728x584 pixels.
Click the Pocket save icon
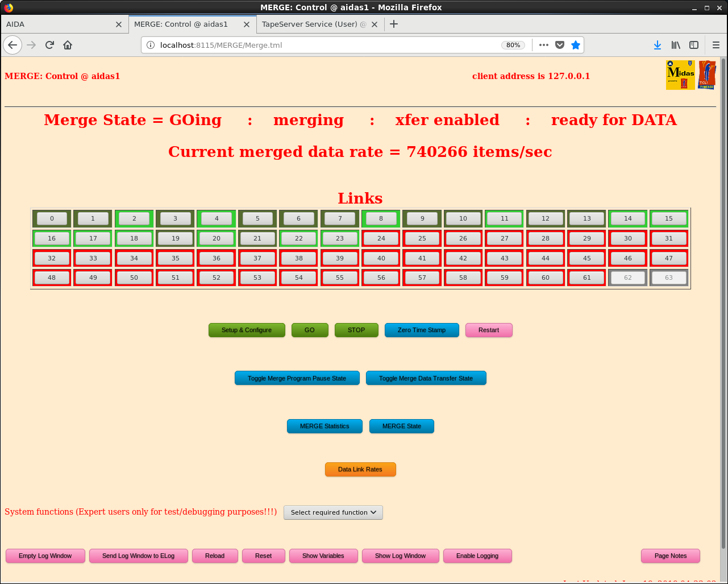[560, 45]
